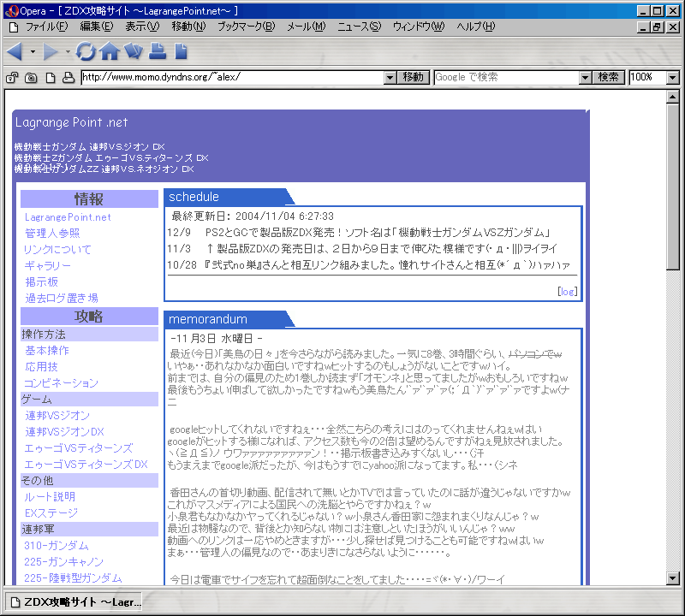Screen dimensions: 685x616
Task: Click the small print preview printer icon
Action: [x=68, y=78]
